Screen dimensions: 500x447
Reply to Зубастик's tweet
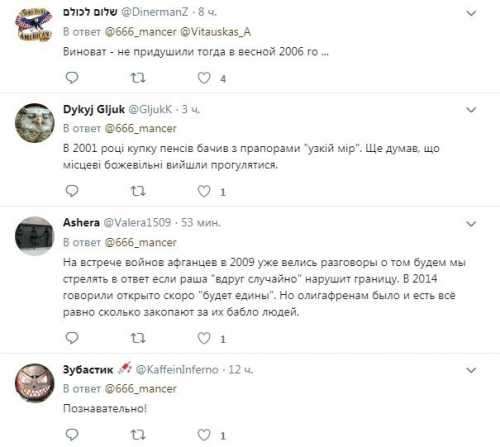72,435
